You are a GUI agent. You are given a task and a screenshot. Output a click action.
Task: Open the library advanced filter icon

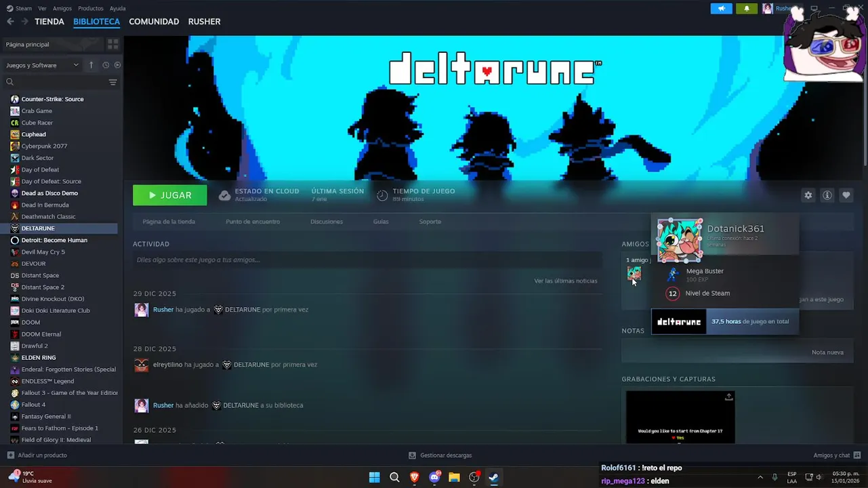pos(112,82)
